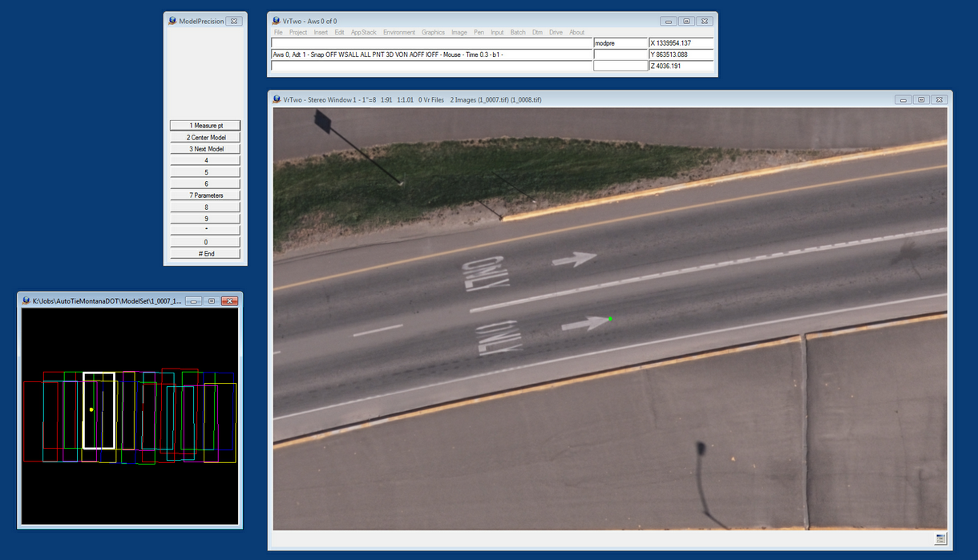Open the Insert menu
Image resolution: width=978 pixels, height=560 pixels.
(x=321, y=33)
